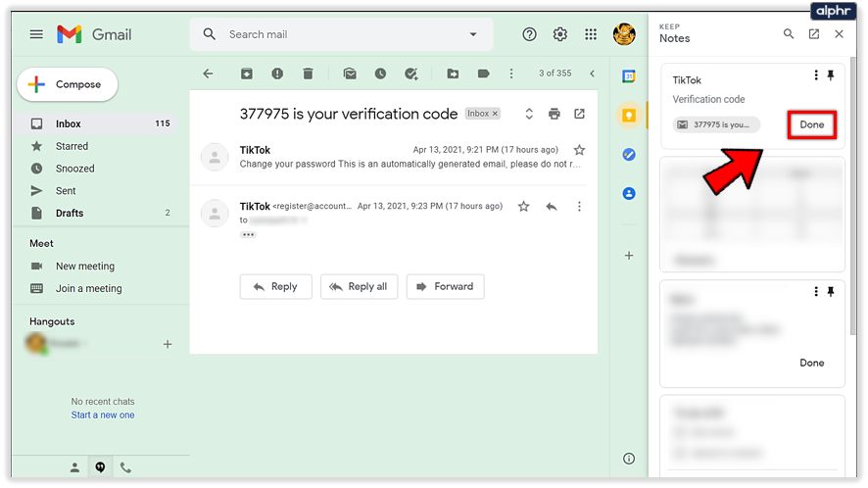Show trimmed content ellipsis
Image resolution: width=868 pixels, height=488 pixels.
coord(248,235)
